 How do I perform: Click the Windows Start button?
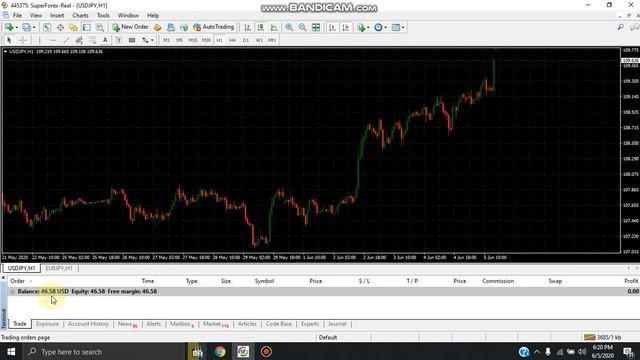(x=11, y=352)
